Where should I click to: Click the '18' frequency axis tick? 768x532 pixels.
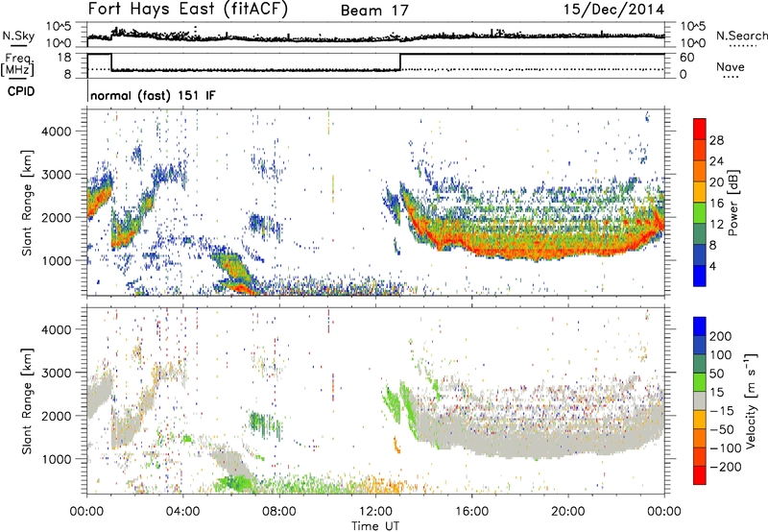[x=64, y=57]
